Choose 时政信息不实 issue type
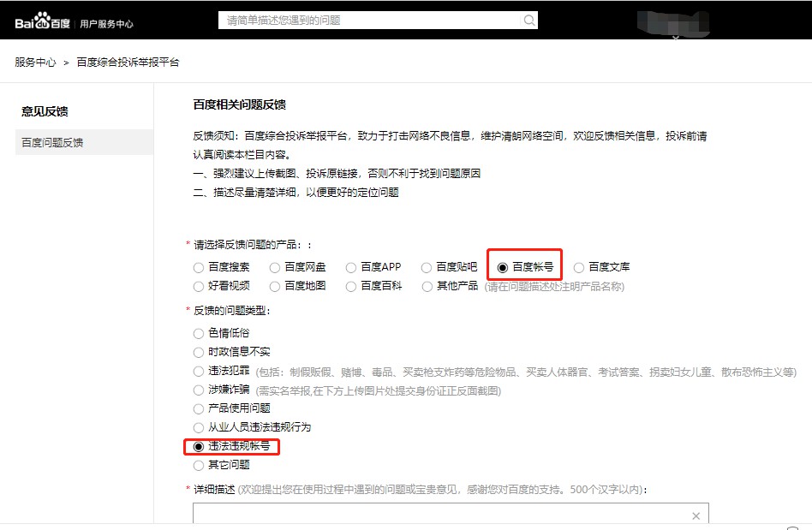 pos(200,352)
